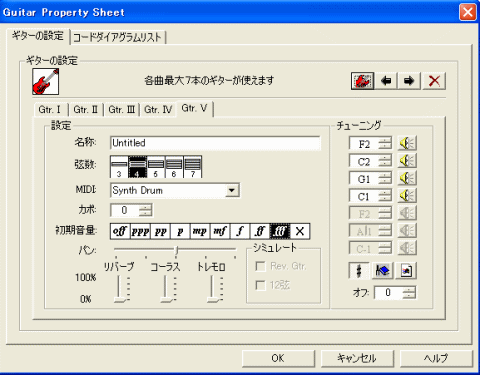Screen dimensions: 480x375
Task: Set initial volume to mf
Action: coord(220,231)
